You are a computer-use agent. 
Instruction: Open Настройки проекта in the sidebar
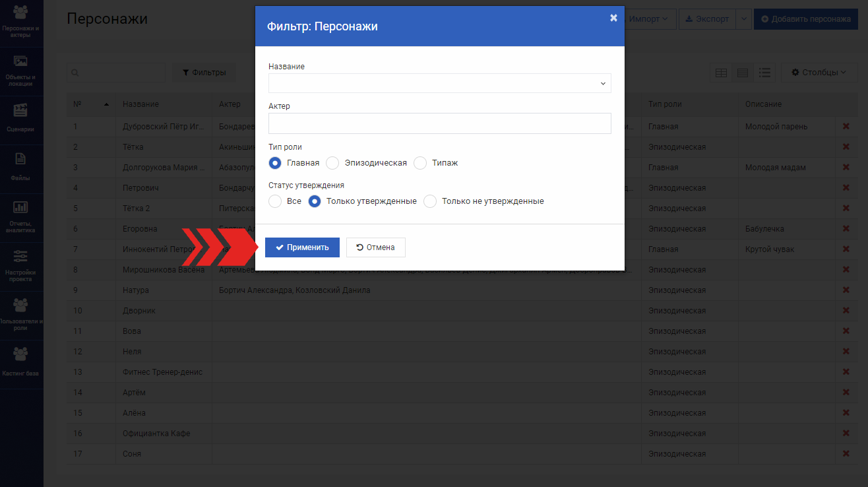pos(21,266)
